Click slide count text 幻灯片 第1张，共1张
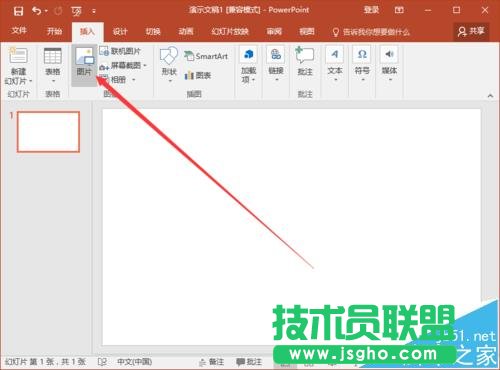 tap(46, 362)
